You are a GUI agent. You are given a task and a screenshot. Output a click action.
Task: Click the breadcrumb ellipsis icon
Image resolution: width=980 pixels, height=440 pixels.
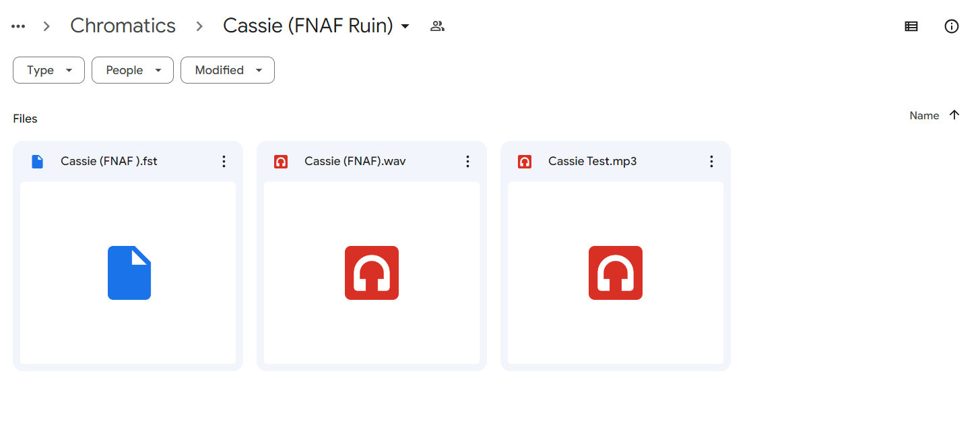[18, 26]
